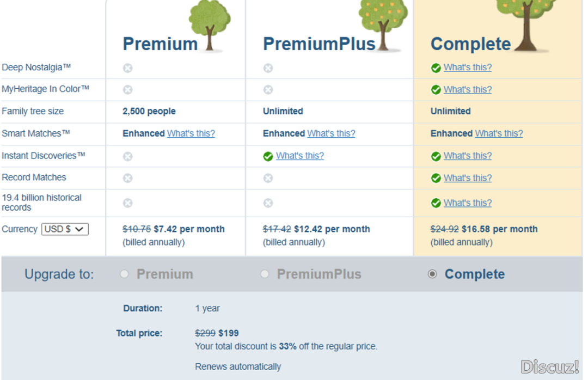Viewport: 588px width, 380px height.
Task: Select the PremiumPlus upgrade radio button
Action: tap(265, 274)
